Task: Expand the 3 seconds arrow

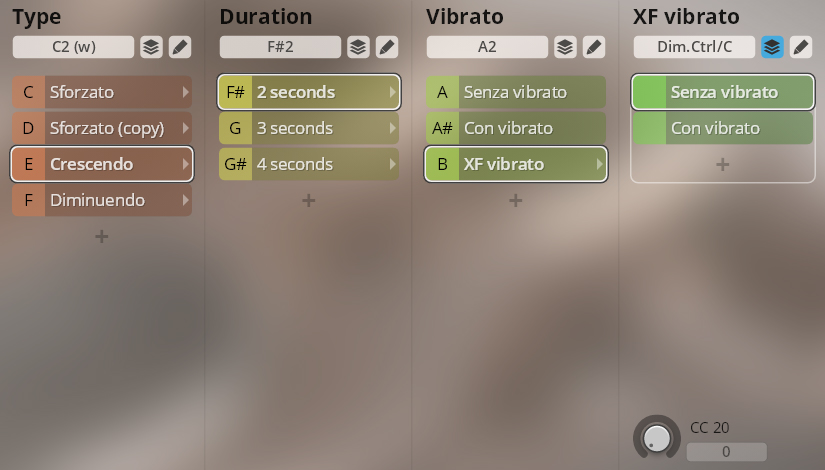Action: pos(392,128)
